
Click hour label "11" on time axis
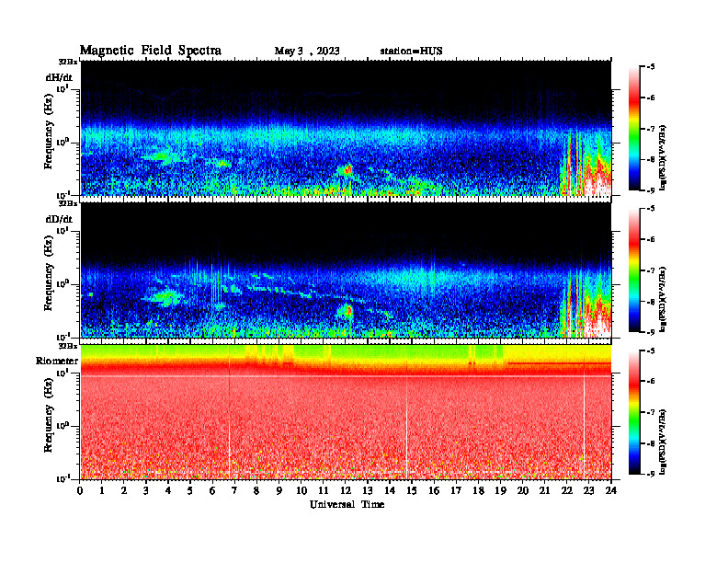point(324,490)
